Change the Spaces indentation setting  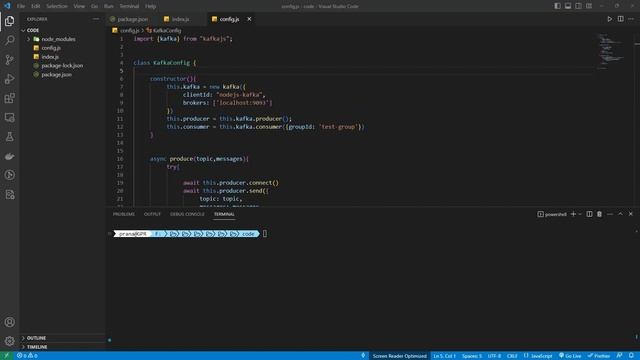click(472, 356)
